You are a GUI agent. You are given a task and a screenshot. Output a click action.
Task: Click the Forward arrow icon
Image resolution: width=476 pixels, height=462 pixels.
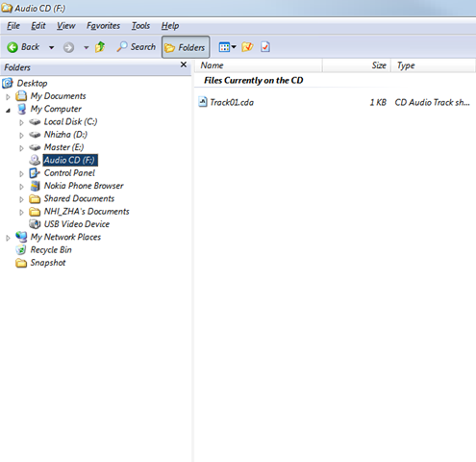tap(68, 48)
